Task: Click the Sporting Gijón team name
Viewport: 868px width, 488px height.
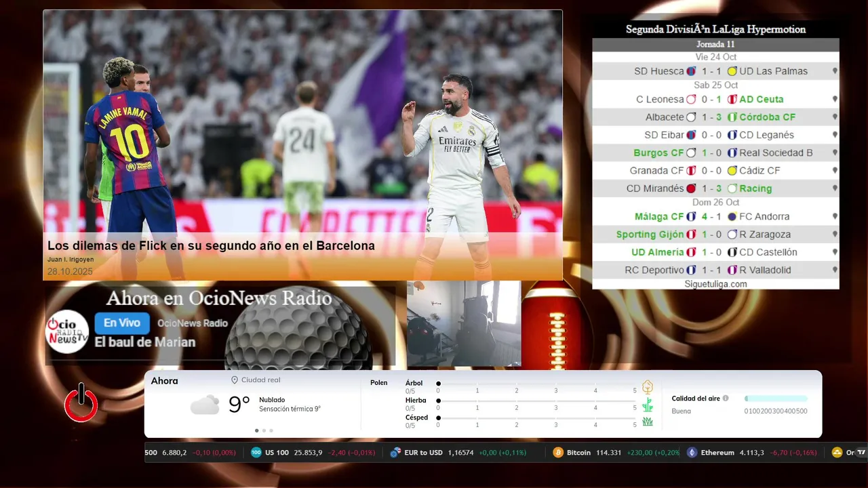Action: point(650,235)
